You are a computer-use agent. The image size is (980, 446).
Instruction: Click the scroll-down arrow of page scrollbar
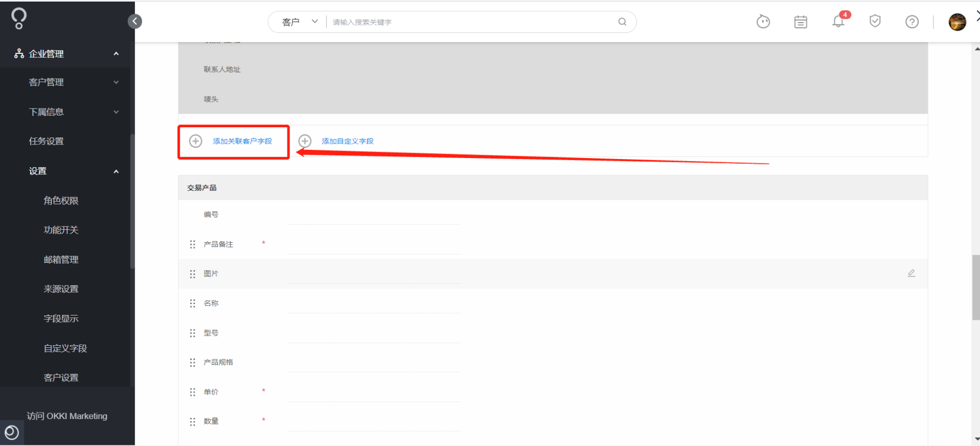977,439
